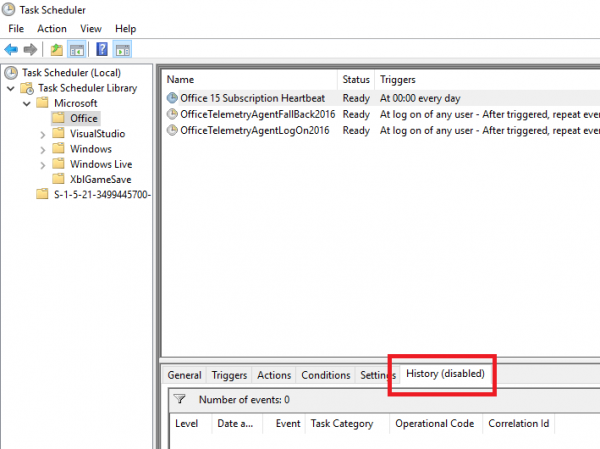
Task: Switch to the General tab
Action: tap(184, 375)
